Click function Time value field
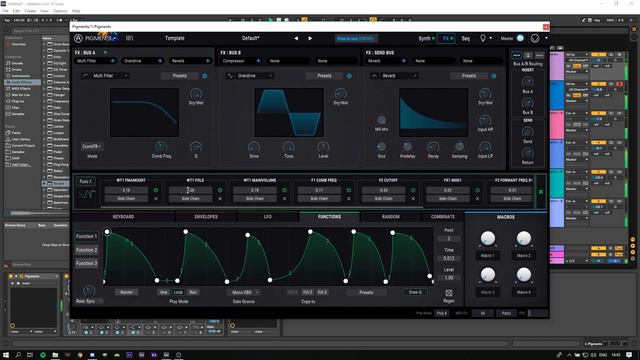 [x=449, y=258]
